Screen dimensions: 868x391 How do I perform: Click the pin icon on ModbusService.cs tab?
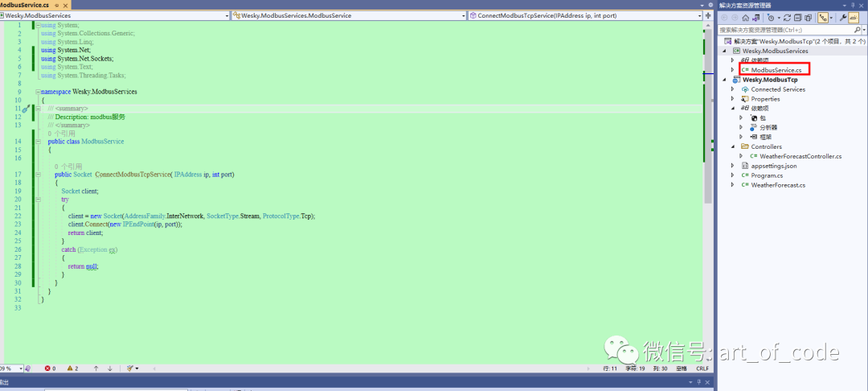tap(56, 5)
